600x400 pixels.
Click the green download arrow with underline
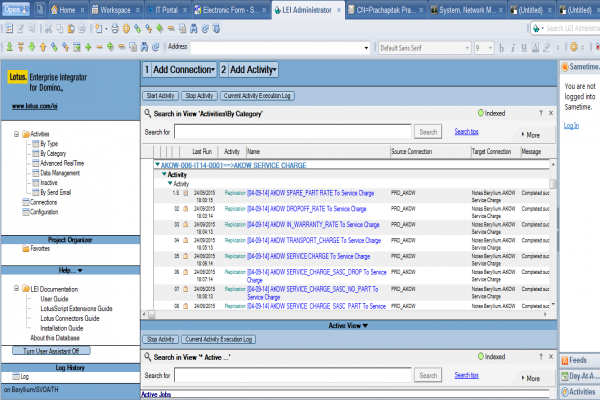click(x=10, y=47)
